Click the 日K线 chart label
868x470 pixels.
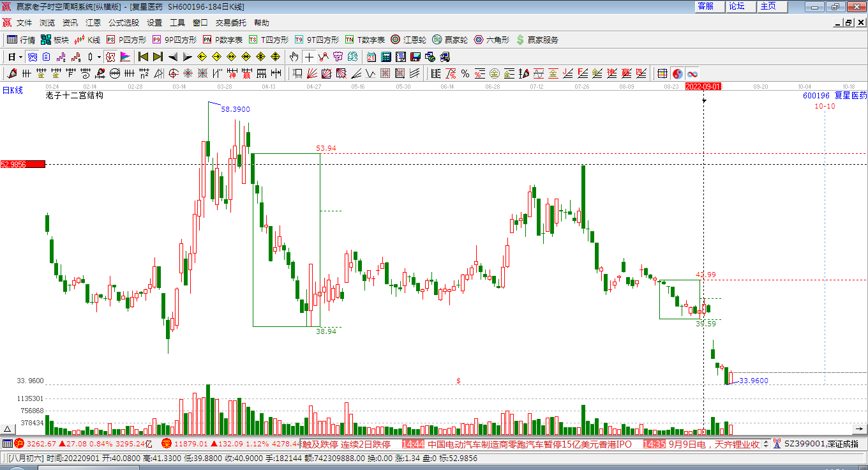coord(12,91)
